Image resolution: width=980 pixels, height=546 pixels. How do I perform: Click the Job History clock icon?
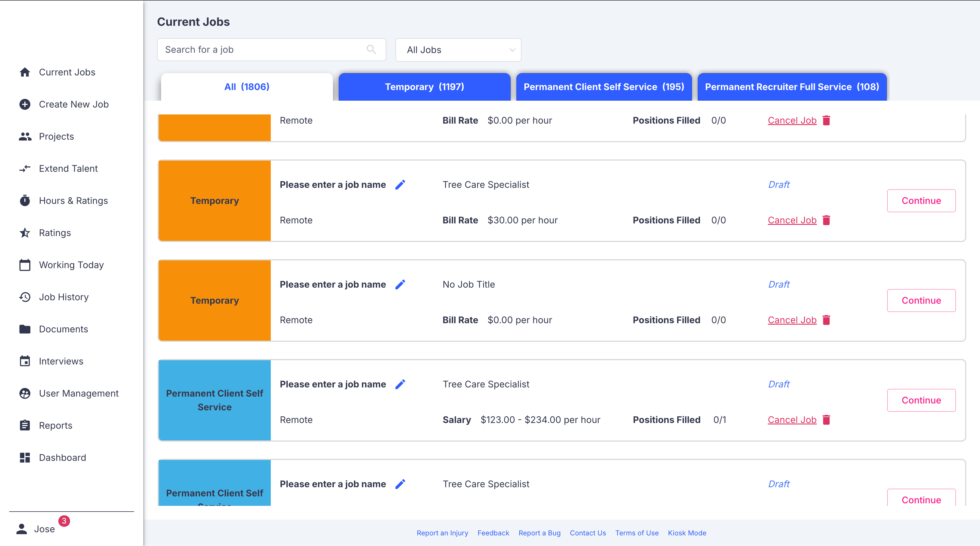coord(25,297)
